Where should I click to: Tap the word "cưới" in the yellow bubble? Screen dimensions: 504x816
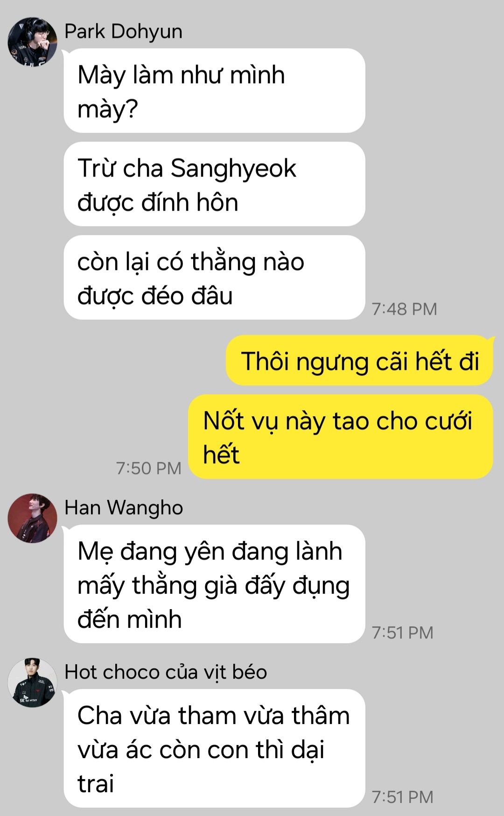click(448, 421)
